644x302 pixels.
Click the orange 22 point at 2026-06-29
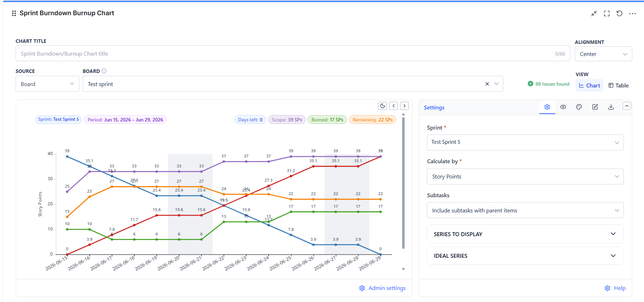381,199
